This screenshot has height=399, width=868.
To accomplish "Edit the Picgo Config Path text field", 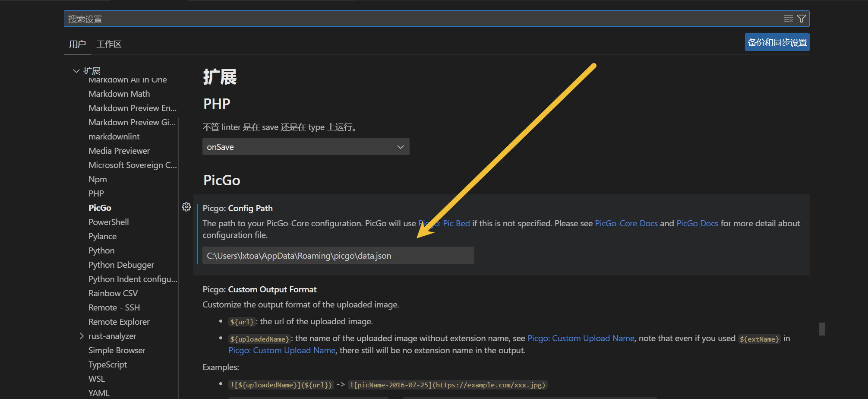I will click(338, 255).
